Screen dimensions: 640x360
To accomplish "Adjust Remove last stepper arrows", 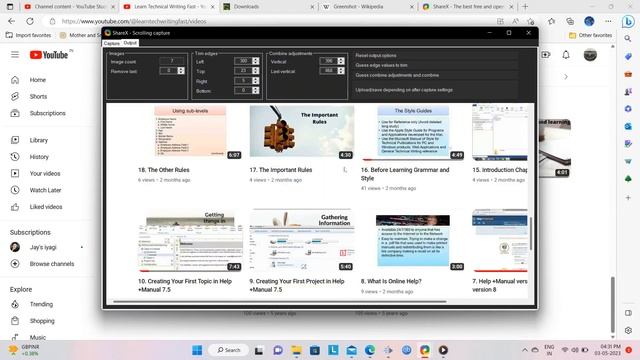I will point(181,71).
